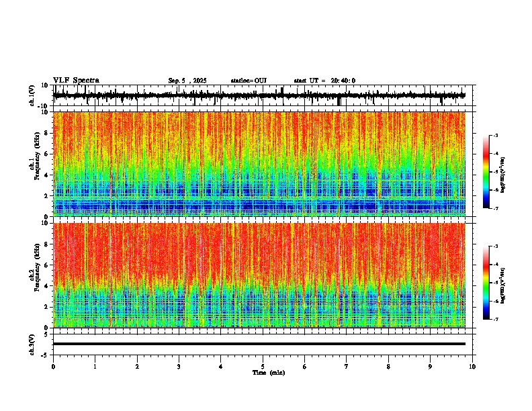The width and height of the screenshot is (532, 411).
Task: Click time axis tick label "5"
Action: (x=263, y=367)
